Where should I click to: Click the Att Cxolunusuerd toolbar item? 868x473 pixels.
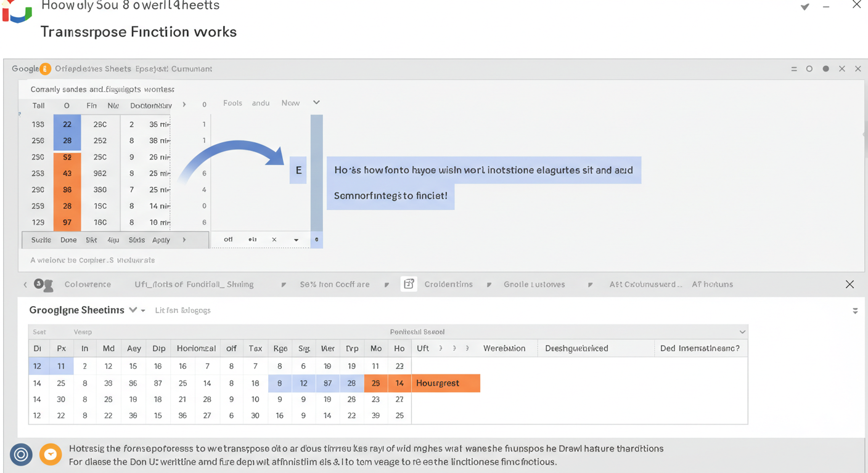coord(645,285)
